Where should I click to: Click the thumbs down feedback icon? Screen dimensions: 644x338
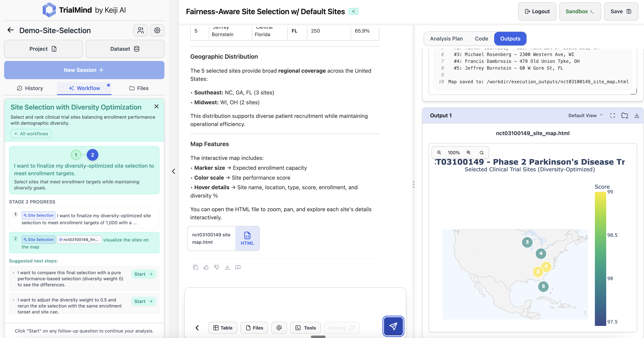[217, 267]
